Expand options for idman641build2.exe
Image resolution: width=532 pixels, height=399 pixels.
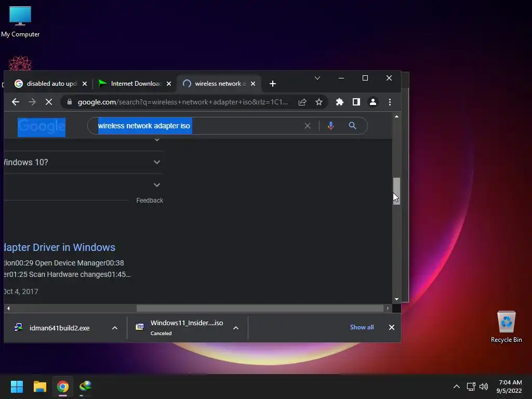tap(115, 328)
